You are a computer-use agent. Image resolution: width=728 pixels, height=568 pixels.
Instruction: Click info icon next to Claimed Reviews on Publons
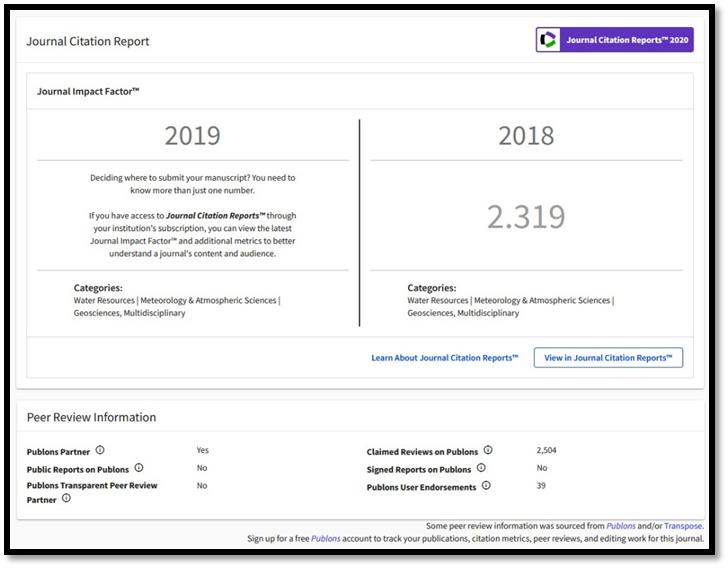click(x=488, y=450)
